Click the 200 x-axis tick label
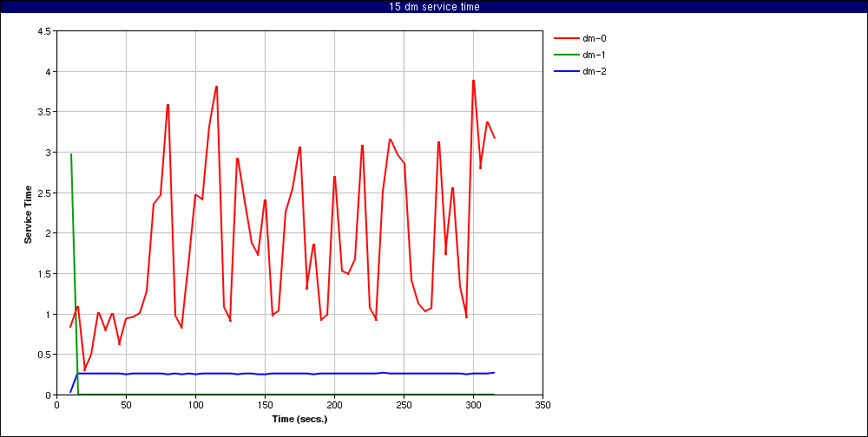This screenshot has height=437, width=868. [334, 405]
